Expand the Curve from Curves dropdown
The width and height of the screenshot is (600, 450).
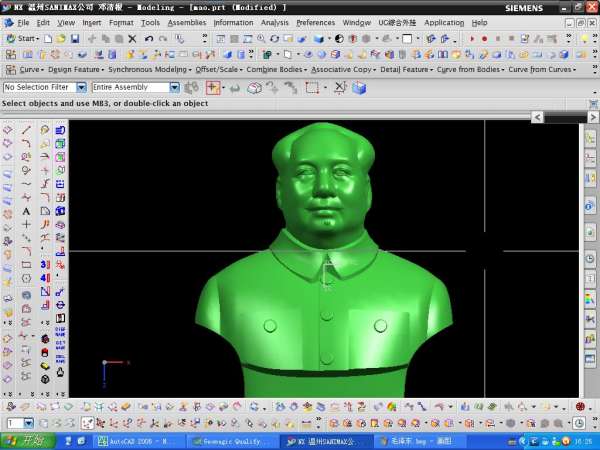[x=542, y=70]
